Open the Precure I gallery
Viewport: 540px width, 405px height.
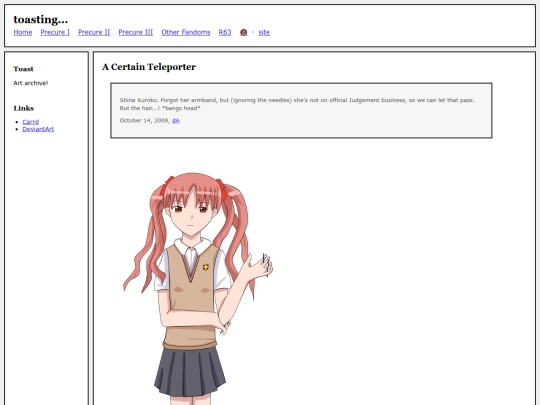click(55, 32)
